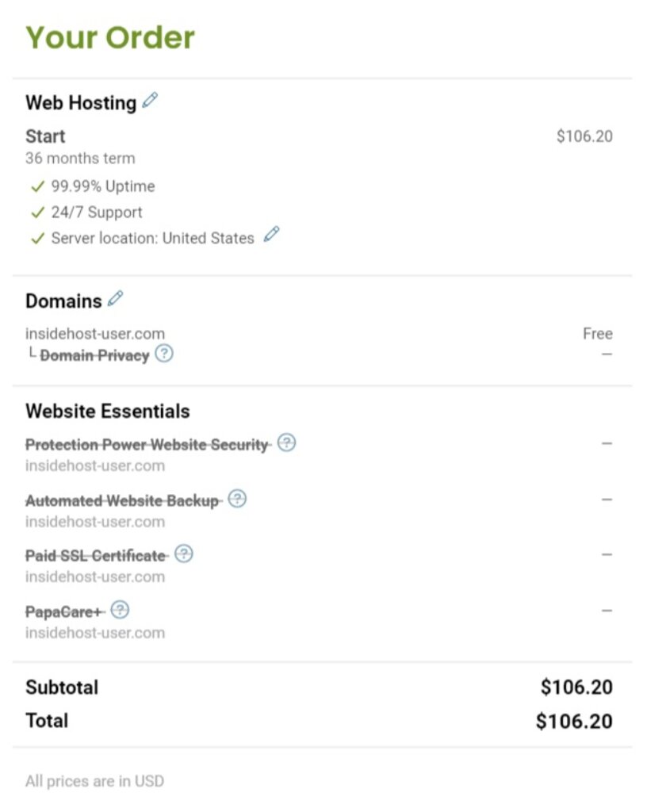Select the PapaCare+ item
Image resolution: width=647 pixels, height=812 pixels.
point(63,612)
